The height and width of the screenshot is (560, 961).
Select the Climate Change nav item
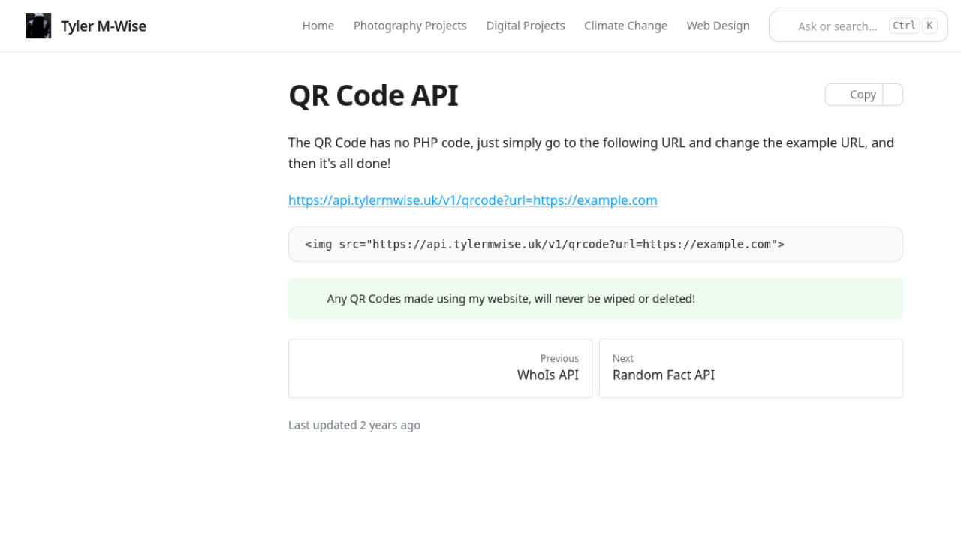625,26
